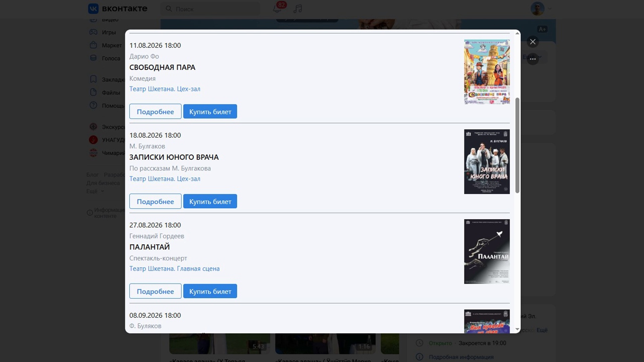
Task: Open the Экскурсии community shortcut icon
Action: click(x=93, y=127)
